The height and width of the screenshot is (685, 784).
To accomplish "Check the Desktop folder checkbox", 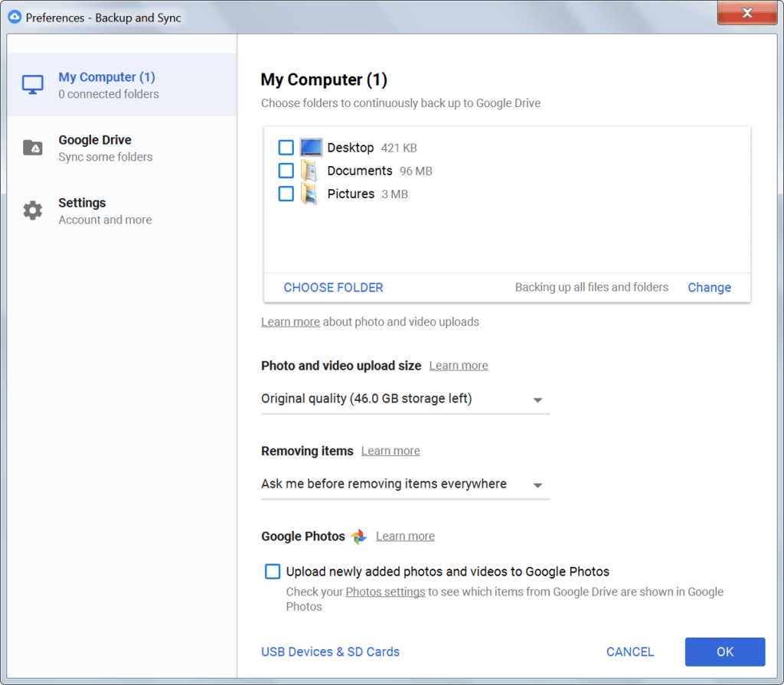I will (286, 148).
